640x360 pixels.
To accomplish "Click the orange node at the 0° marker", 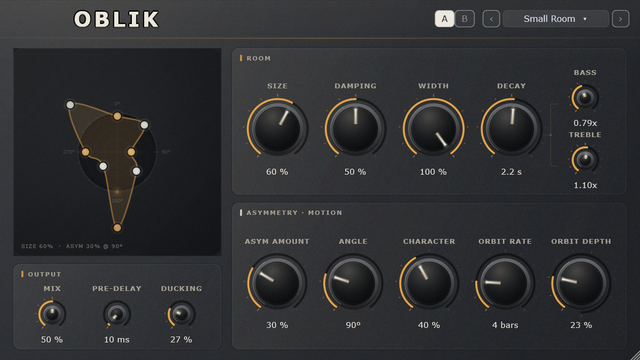I will click(117, 116).
